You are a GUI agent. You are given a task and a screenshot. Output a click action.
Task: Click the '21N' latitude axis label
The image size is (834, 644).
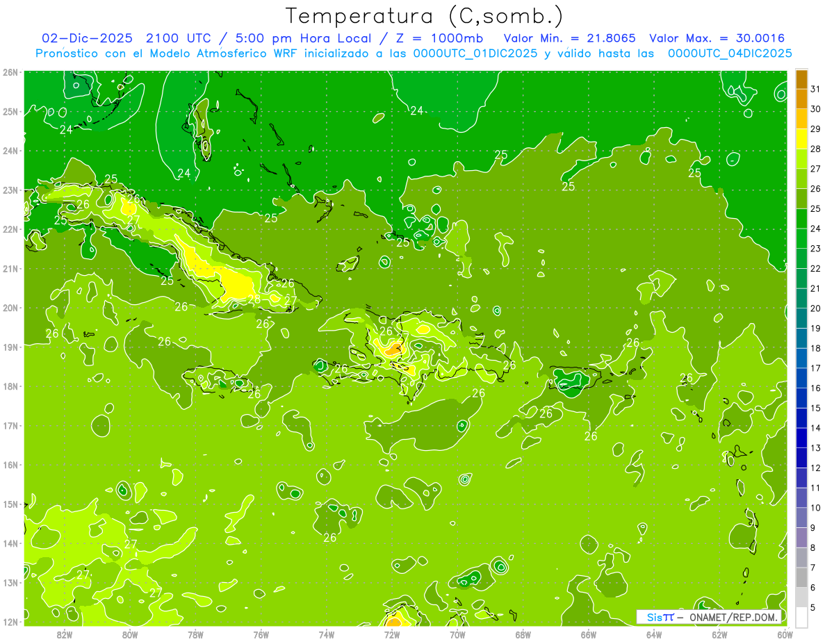click(x=10, y=269)
